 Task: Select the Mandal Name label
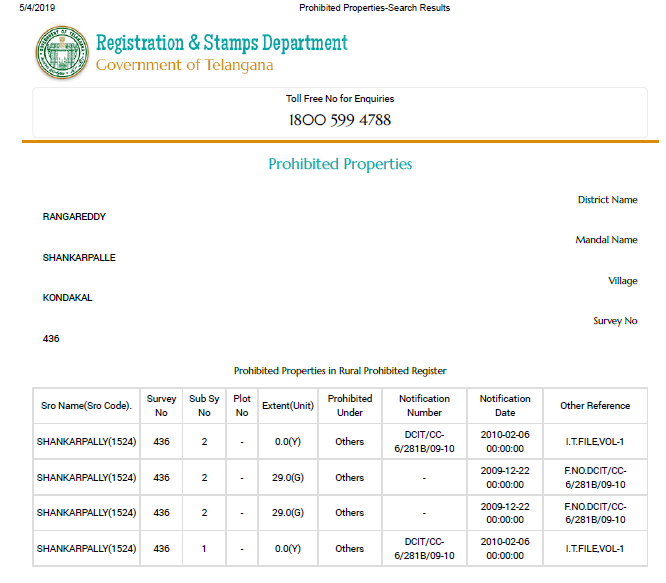click(x=606, y=240)
